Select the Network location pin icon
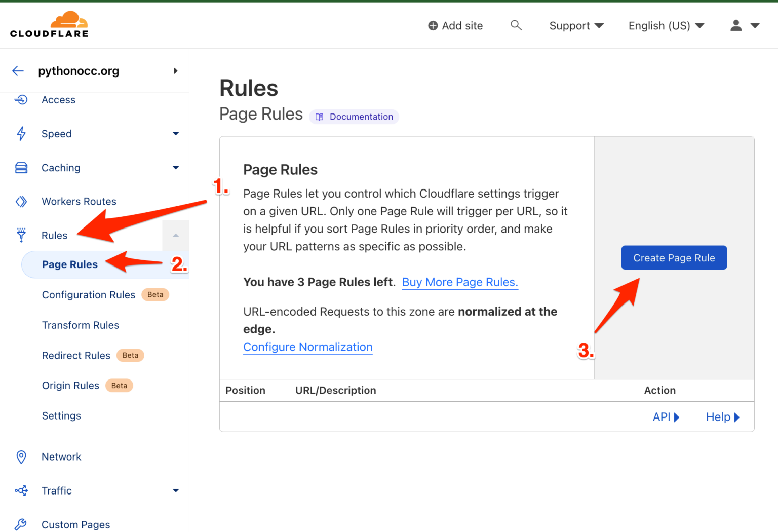Viewport: 778px width, 532px height. (x=21, y=457)
